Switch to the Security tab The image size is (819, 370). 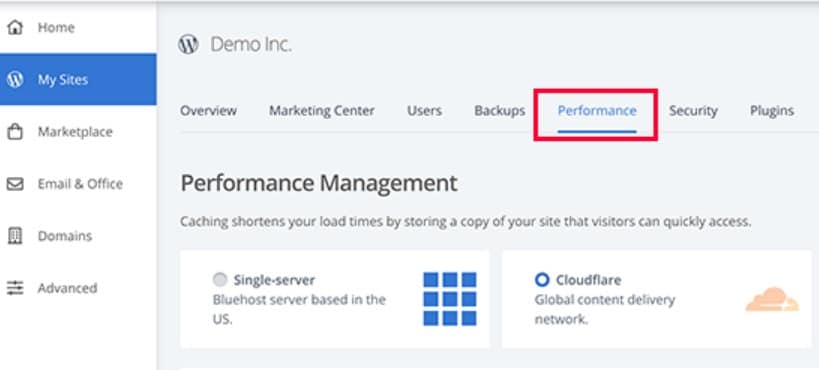tap(694, 111)
